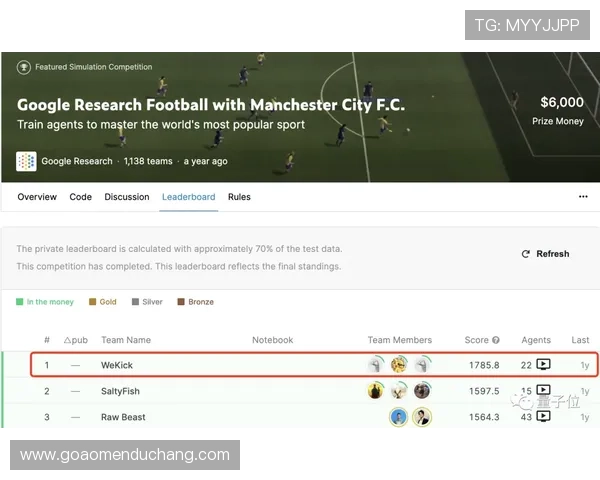Open the Code tab
600x480 pixels.
tap(80, 197)
